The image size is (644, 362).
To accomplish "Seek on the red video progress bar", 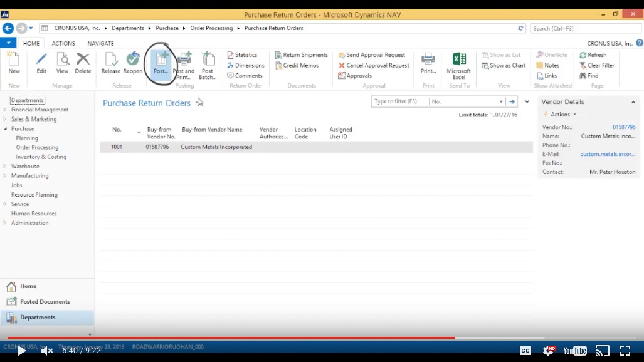I will (231, 338).
